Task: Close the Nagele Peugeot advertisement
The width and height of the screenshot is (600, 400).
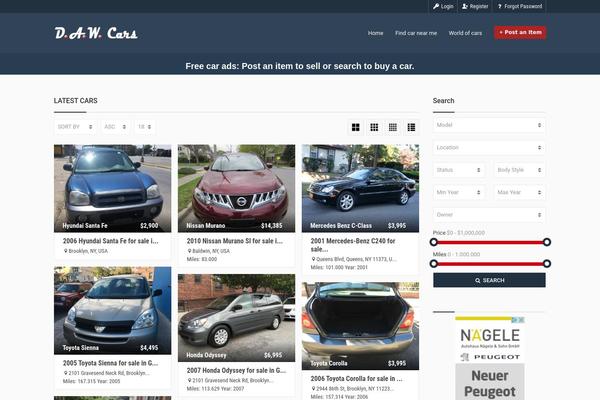Action: point(521,320)
